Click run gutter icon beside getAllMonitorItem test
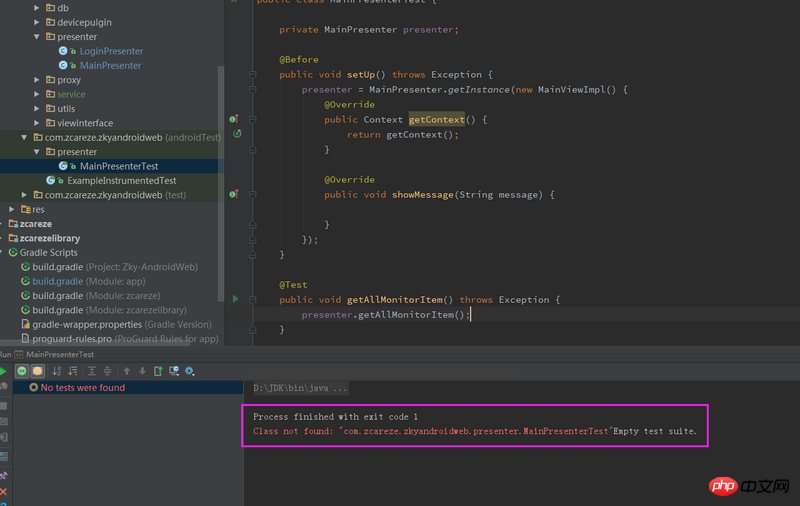The image size is (800, 506). point(235,299)
